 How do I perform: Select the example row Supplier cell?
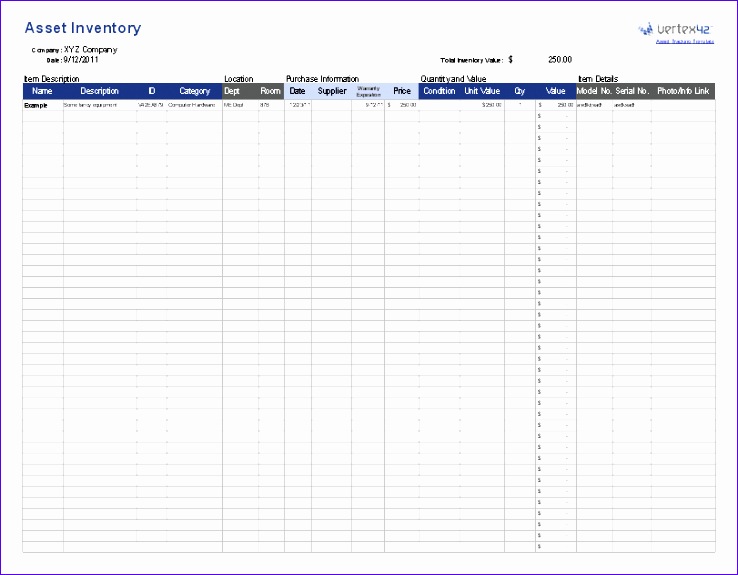click(331, 105)
